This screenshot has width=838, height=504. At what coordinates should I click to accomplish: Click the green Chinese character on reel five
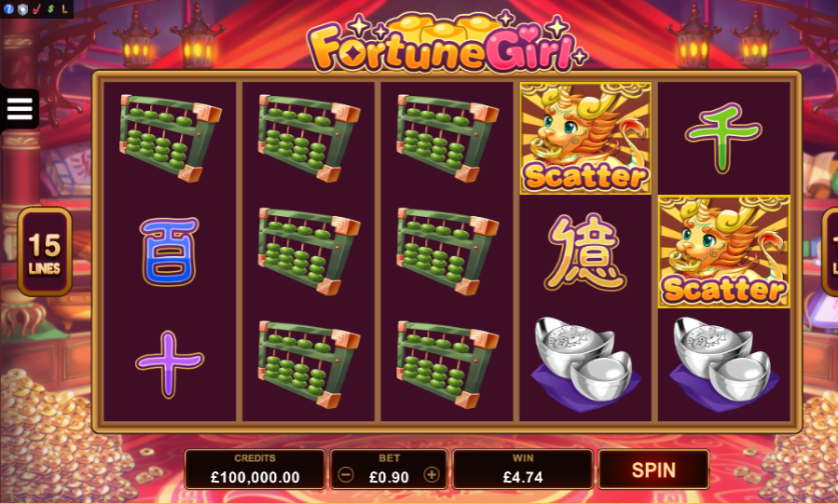(723, 138)
